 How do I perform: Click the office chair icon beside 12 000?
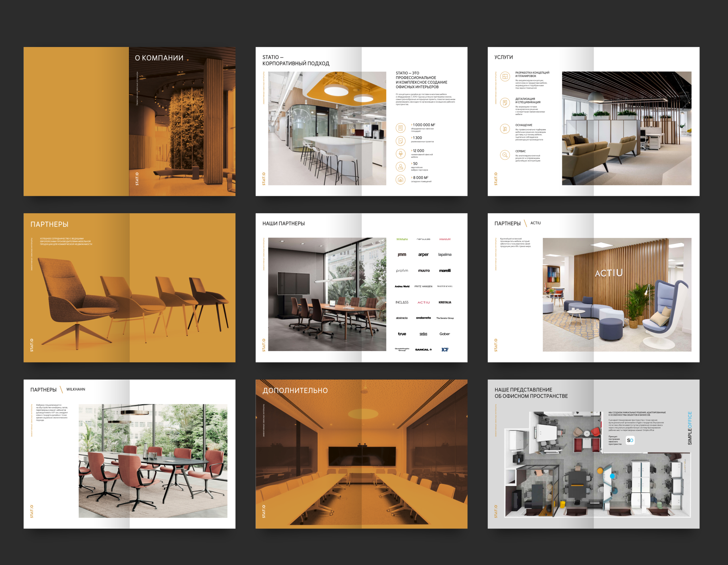click(x=400, y=153)
